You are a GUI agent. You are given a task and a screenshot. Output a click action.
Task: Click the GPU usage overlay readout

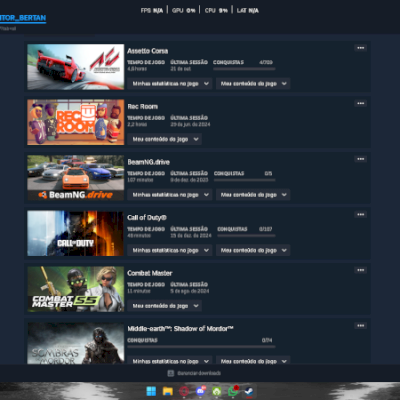click(x=183, y=11)
